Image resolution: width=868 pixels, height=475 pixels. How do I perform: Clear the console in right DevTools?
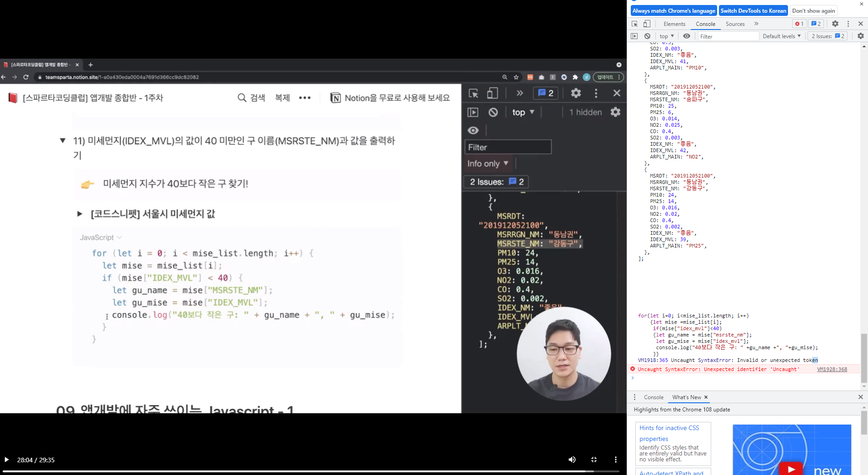click(647, 36)
